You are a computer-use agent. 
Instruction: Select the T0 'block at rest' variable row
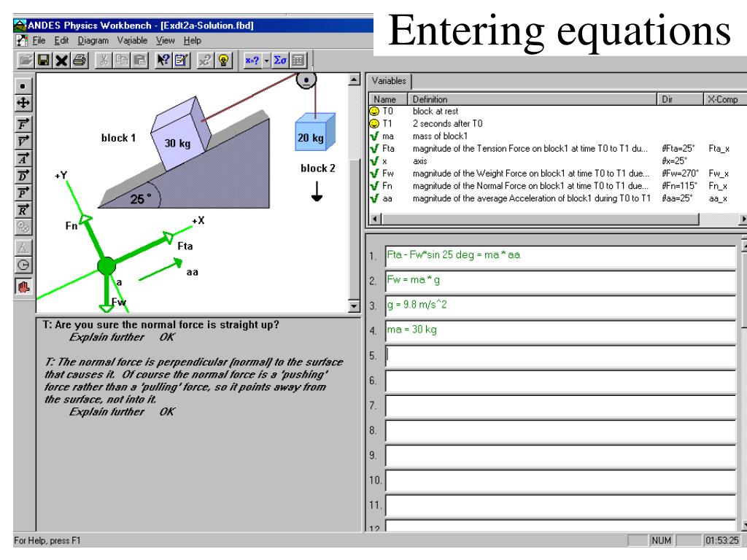point(557,111)
